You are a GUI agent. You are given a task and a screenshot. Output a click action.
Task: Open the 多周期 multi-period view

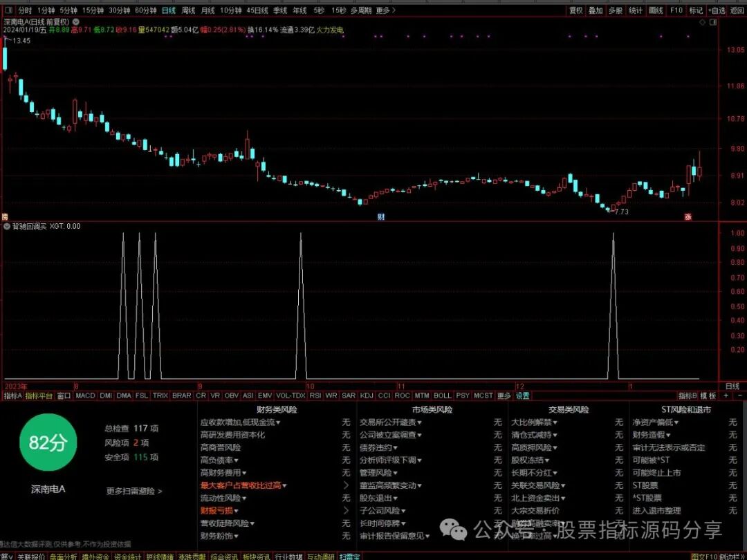[x=361, y=10]
